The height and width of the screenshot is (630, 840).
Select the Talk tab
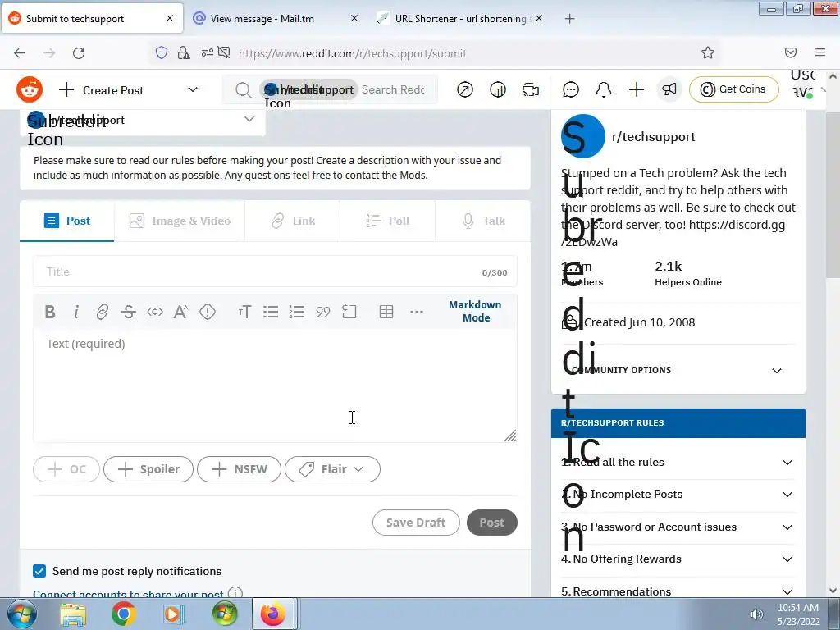[482, 221]
